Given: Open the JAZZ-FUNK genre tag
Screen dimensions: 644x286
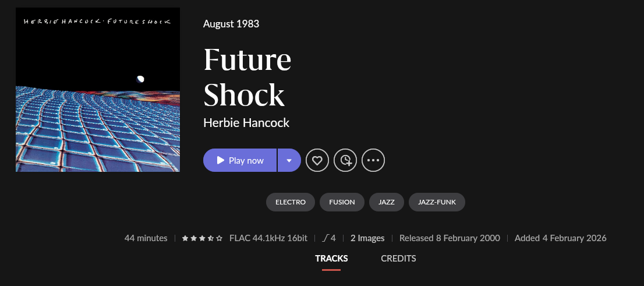Looking at the screenshot, I should [x=437, y=202].
